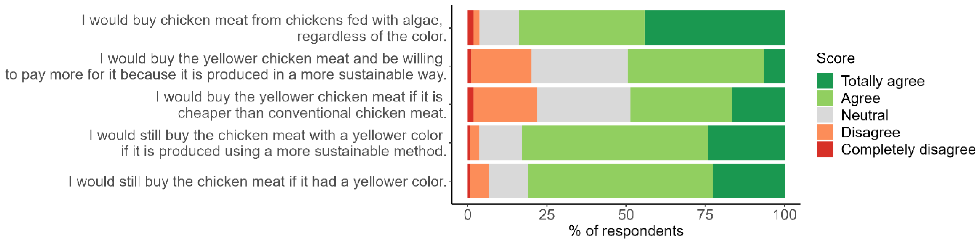Image resolution: width=980 pixels, height=243 pixels.
Task: Pick the Disagree orange legend swatch
Action: (825, 132)
